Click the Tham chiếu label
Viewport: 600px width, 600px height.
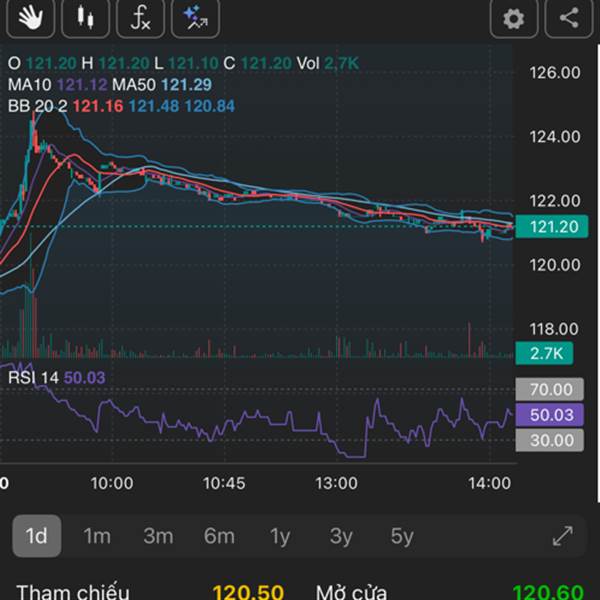(73, 592)
